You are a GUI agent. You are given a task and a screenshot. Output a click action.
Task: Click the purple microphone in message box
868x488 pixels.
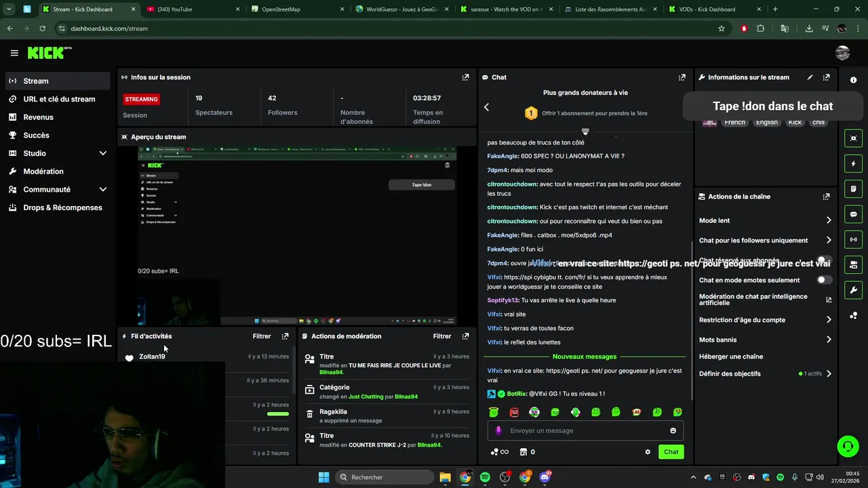(x=498, y=430)
